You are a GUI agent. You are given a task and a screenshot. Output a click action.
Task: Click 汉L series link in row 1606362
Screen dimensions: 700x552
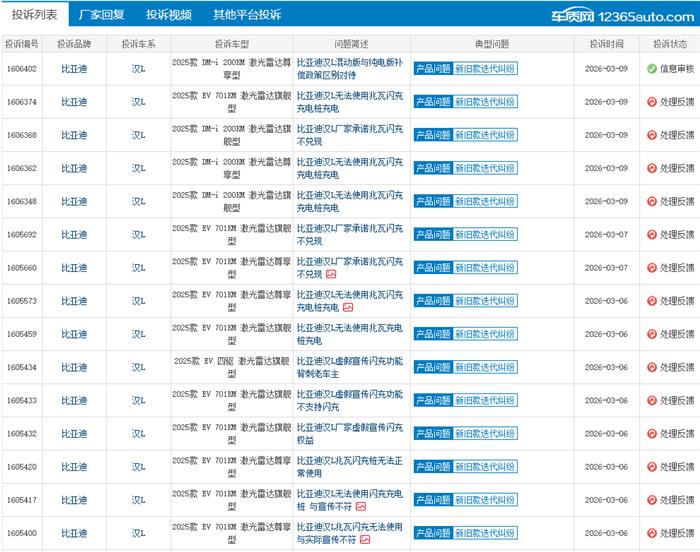(x=138, y=168)
